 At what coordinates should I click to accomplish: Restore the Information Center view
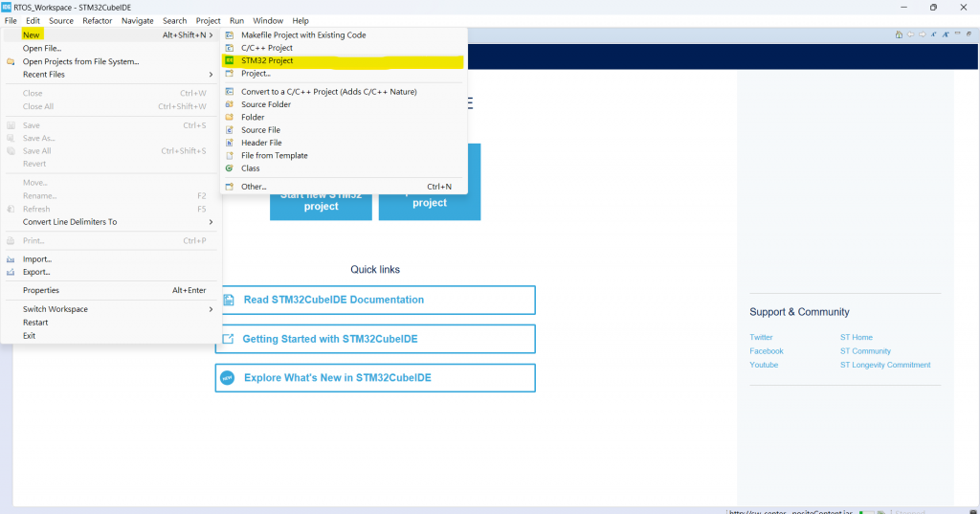click(969, 34)
